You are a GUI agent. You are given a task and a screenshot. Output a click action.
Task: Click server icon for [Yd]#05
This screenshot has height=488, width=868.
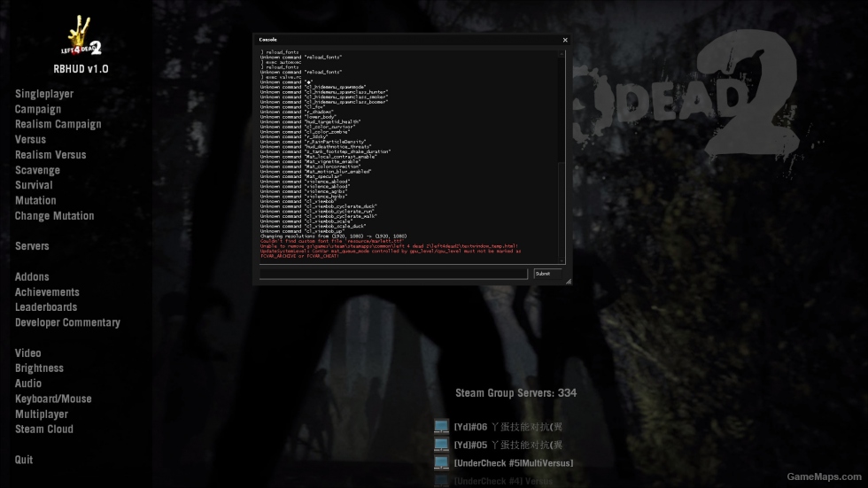coord(441,445)
